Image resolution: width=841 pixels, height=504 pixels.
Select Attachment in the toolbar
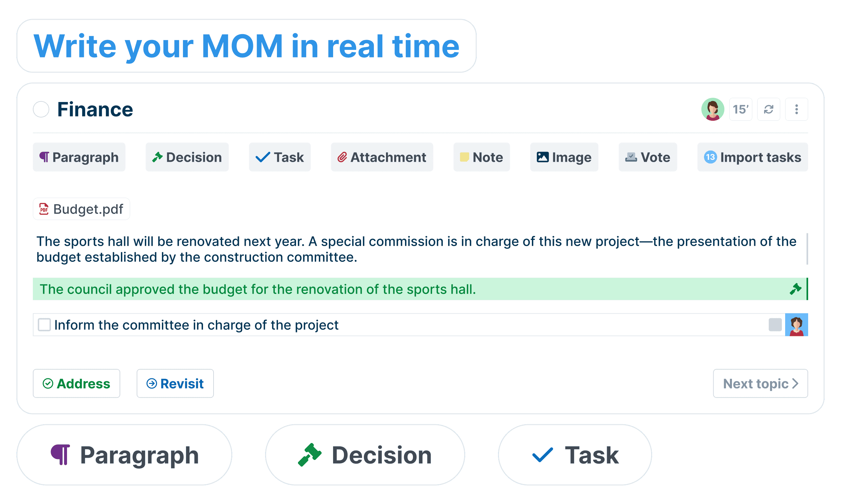382,157
